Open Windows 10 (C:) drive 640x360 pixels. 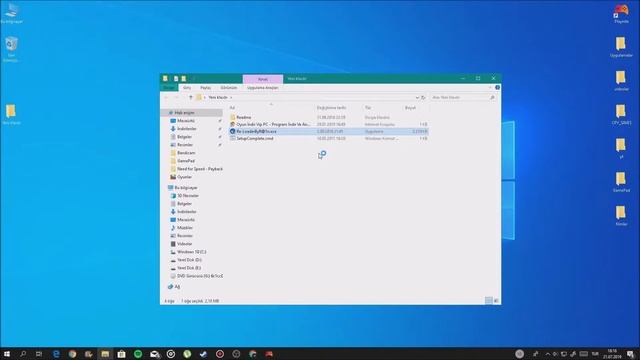click(x=191, y=252)
